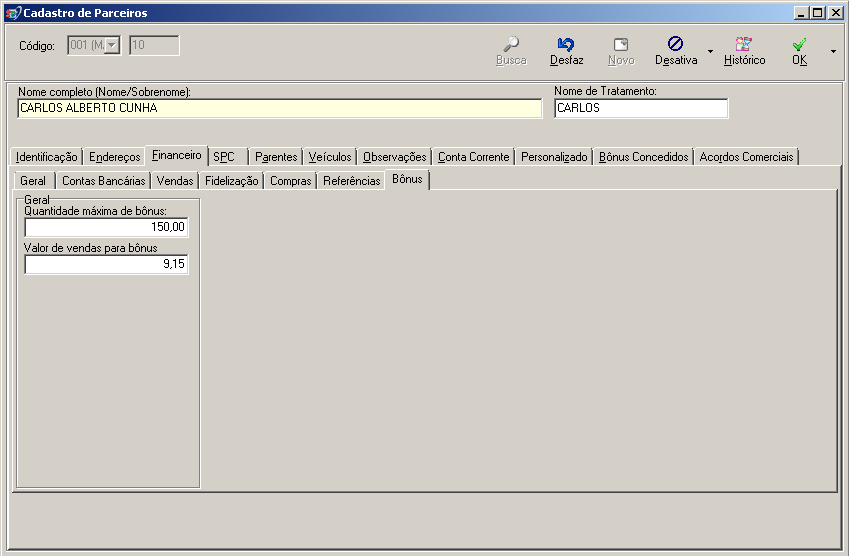The height and width of the screenshot is (556, 849).
Task: Switch to the Contas Bancárias sub-tab
Action: pos(104,181)
